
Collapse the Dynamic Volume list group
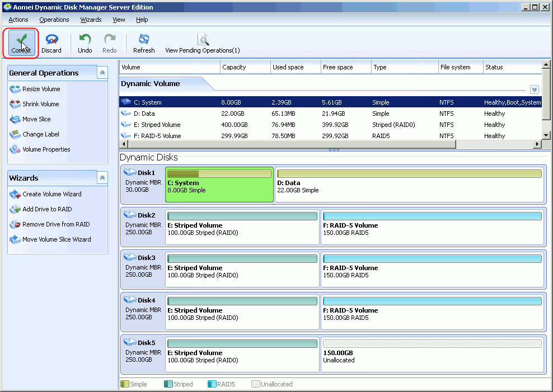(x=534, y=89)
